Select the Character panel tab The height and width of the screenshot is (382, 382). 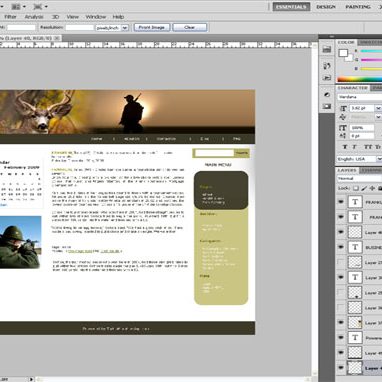pyautogui.click(x=352, y=88)
